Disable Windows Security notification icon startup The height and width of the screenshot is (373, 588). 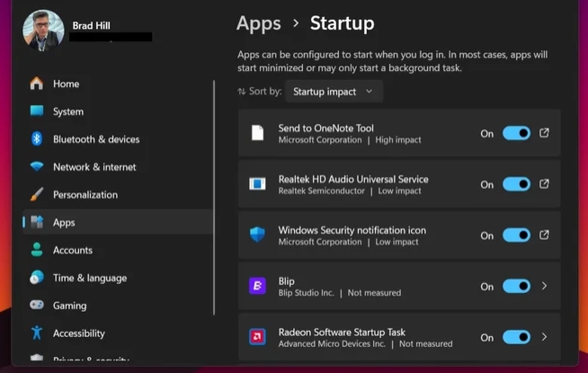coord(516,235)
